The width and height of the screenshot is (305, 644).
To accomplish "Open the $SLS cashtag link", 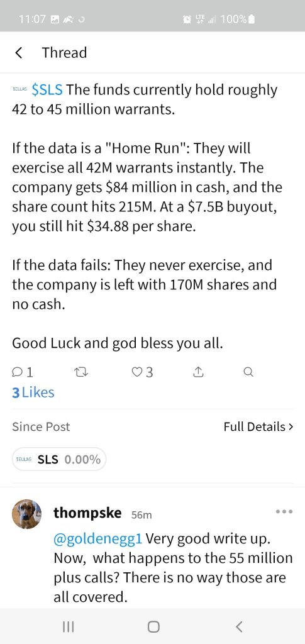I will (47, 89).
